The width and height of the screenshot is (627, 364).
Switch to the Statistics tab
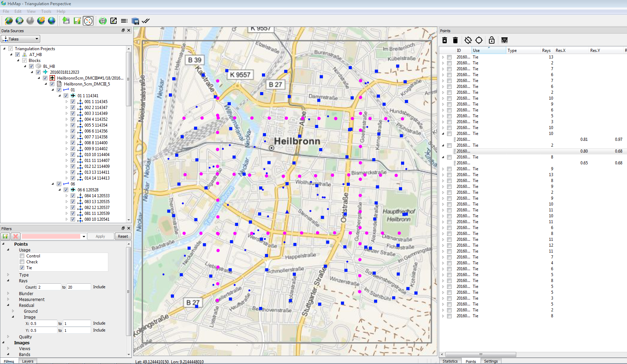(x=450, y=361)
